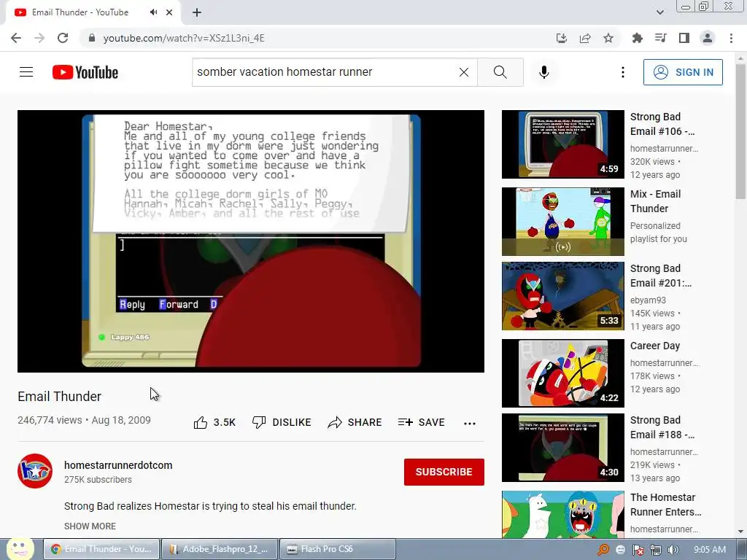Screen dimensions: 747x560
Task: Click the 9:05 AM system clock
Action: pyautogui.click(x=710, y=550)
